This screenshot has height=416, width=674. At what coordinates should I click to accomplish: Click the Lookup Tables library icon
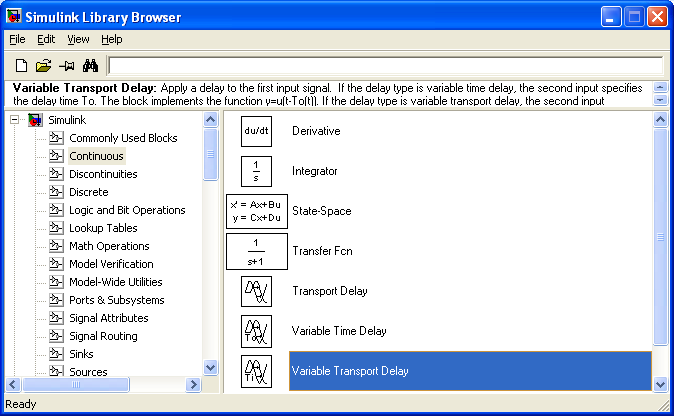pyautogui.click(x=56, y=228)
